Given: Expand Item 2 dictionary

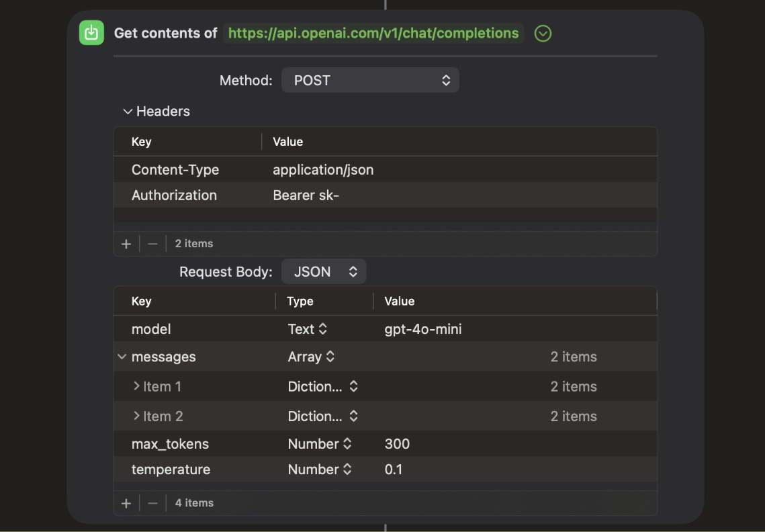Looking at the screenshot, I should tap(136, 416).
